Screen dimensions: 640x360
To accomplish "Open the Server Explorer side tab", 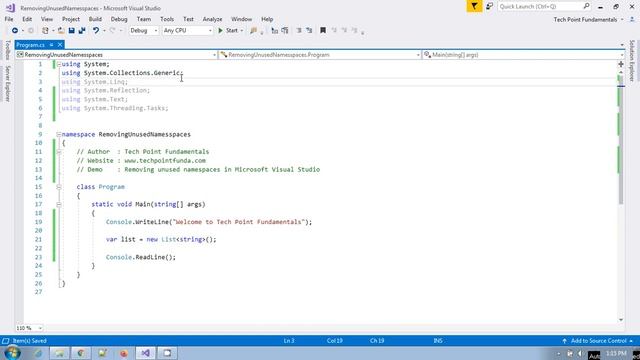I will (7, 84).
